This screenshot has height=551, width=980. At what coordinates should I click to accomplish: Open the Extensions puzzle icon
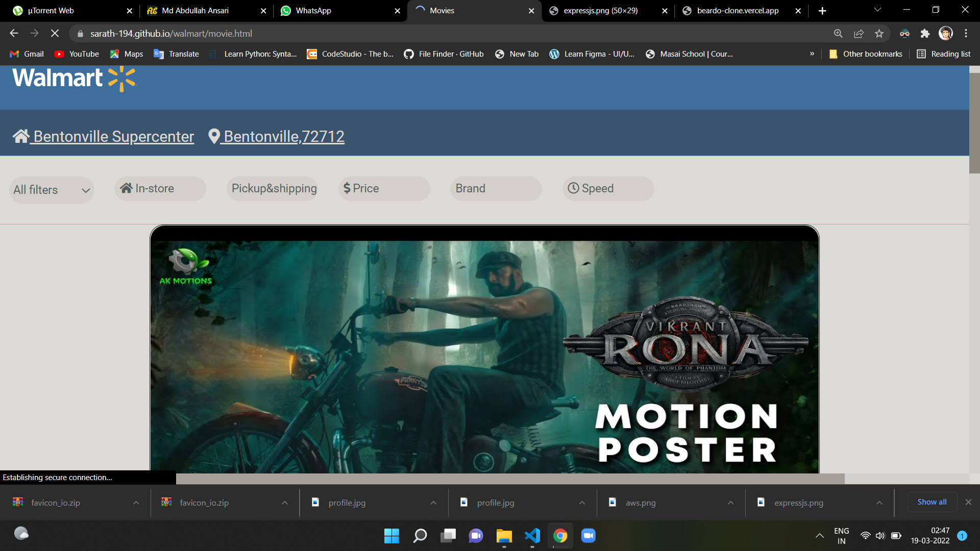[925, 34]
